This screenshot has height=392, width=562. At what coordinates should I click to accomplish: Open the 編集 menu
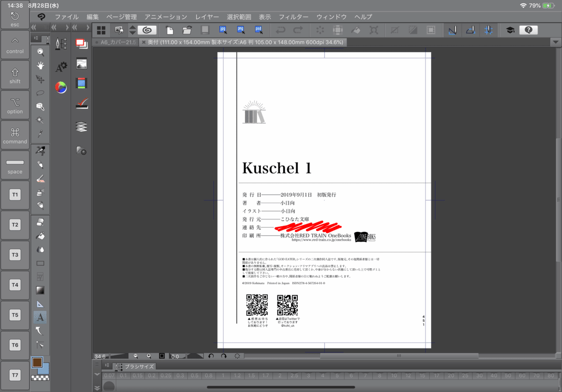[93, 17]
